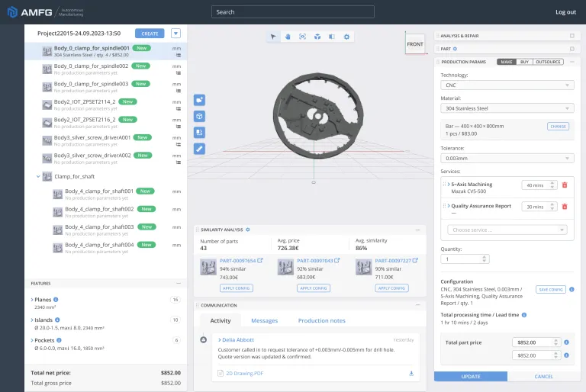Image resolution: width=586 pixels, height=392 pixels.
Task: Collapse the Features panel
Action: 179,283
